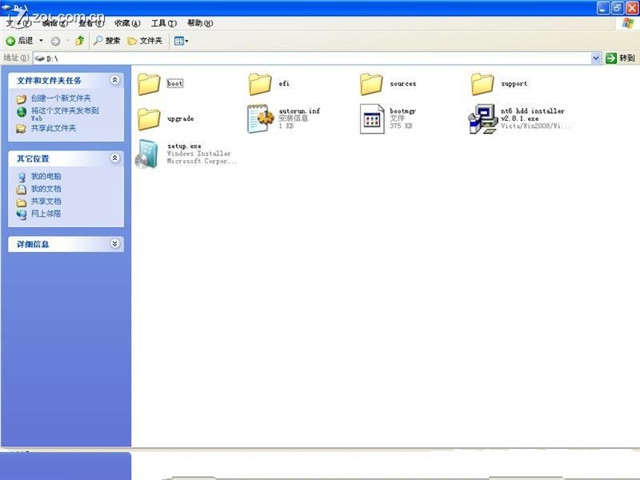
Task: Open My Documents (我的文档) link
Action: point(46,189)
